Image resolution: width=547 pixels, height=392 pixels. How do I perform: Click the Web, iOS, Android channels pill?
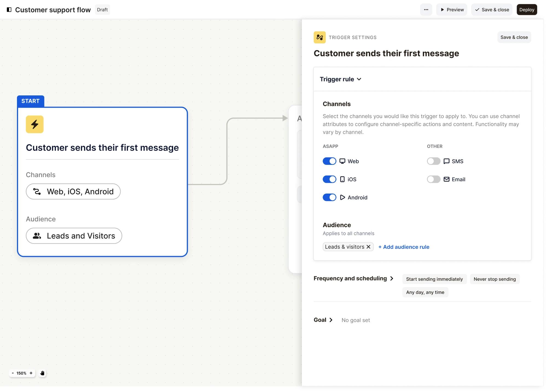73,191
